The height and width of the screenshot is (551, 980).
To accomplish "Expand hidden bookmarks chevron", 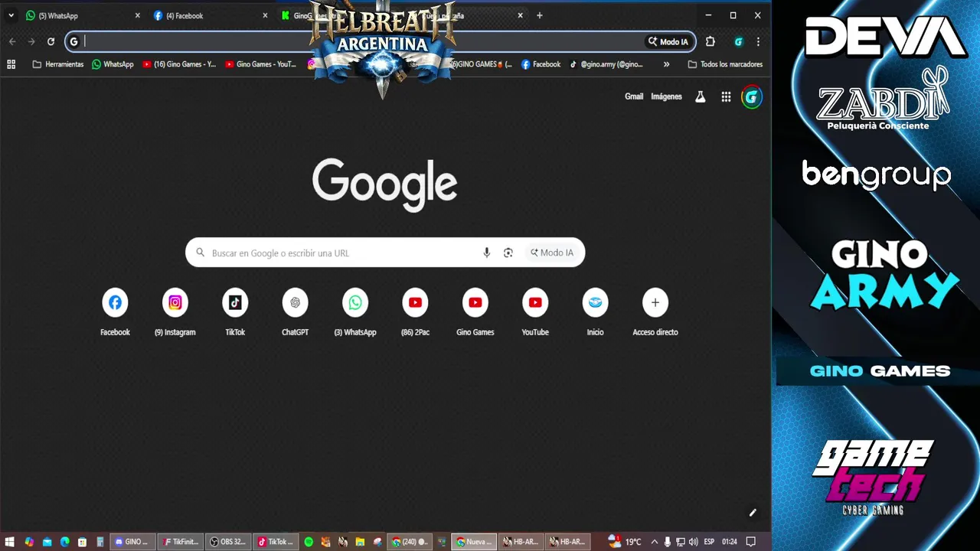I will click(x=666, y=64).
